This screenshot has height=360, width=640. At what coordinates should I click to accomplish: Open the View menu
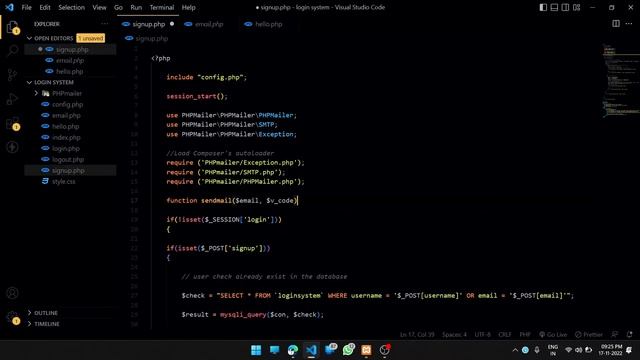pos(99,7)
